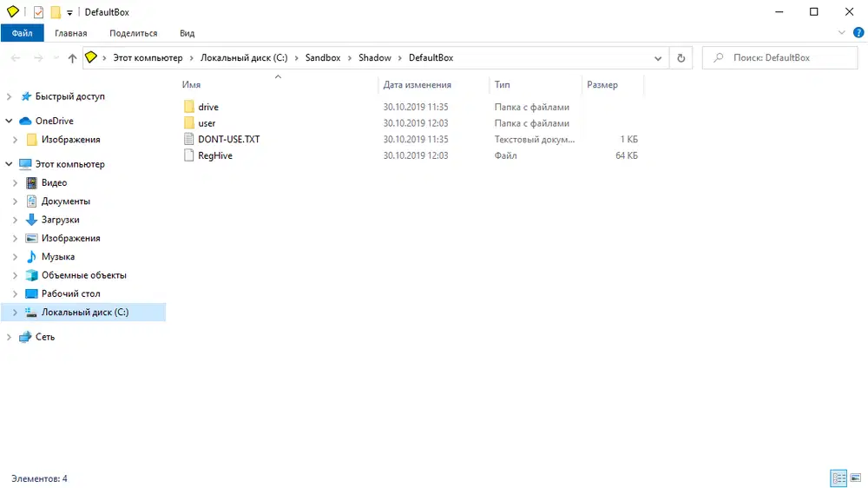Image resolution: width=868 pixels, height=488 pixels.
Task: Click Shadow in the address path
Action: tap(375, 57)
